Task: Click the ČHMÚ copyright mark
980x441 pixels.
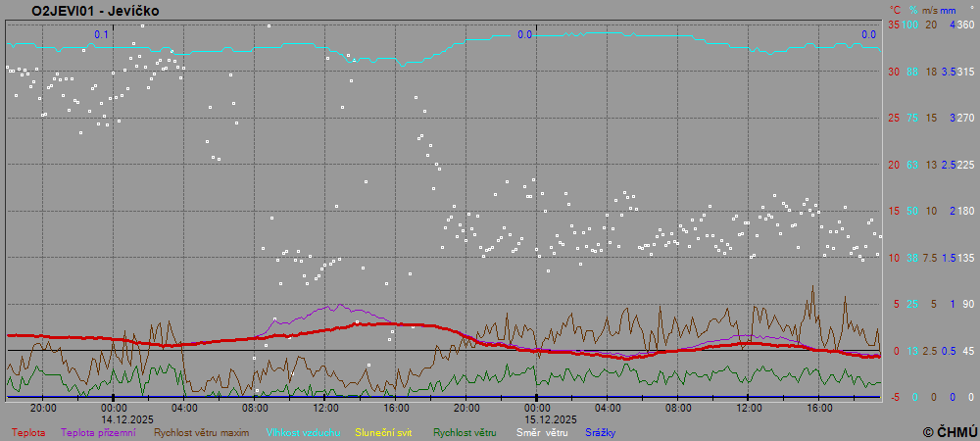Action: coord(950,431)
